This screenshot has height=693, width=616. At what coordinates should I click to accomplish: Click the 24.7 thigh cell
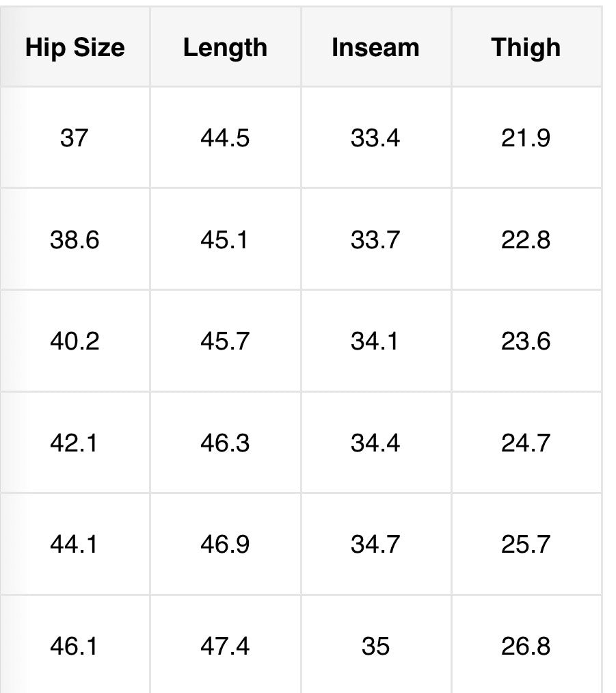[526, 443]
